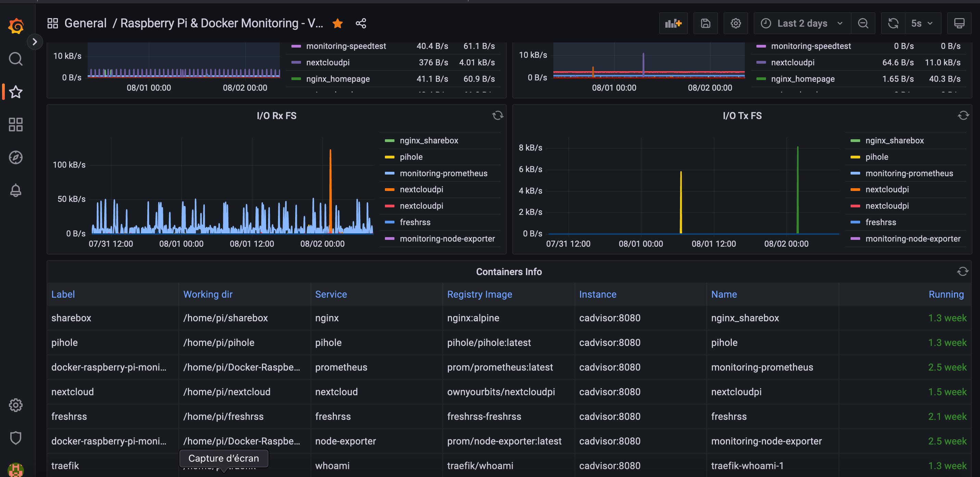The width and height of the screenshot is (980, 477).
Task: Zoom out the time range
Action: [863, 24]
